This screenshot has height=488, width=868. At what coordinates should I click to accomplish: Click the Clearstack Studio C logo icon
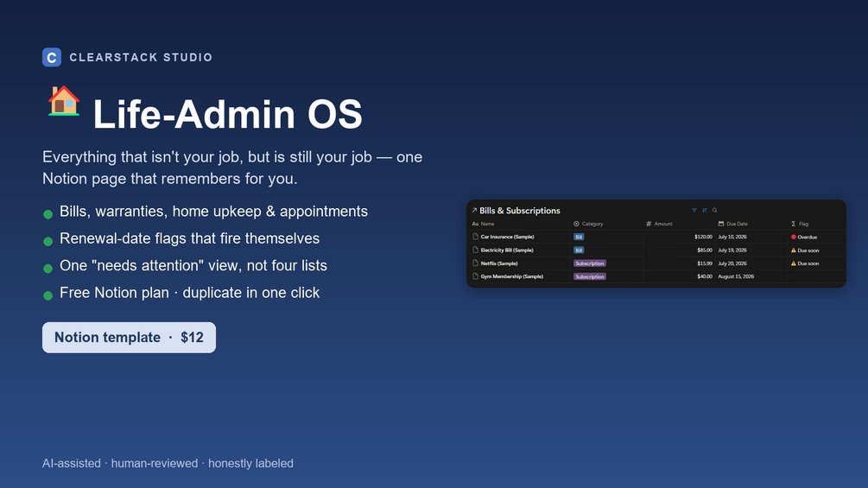click(x=52, y=57)
